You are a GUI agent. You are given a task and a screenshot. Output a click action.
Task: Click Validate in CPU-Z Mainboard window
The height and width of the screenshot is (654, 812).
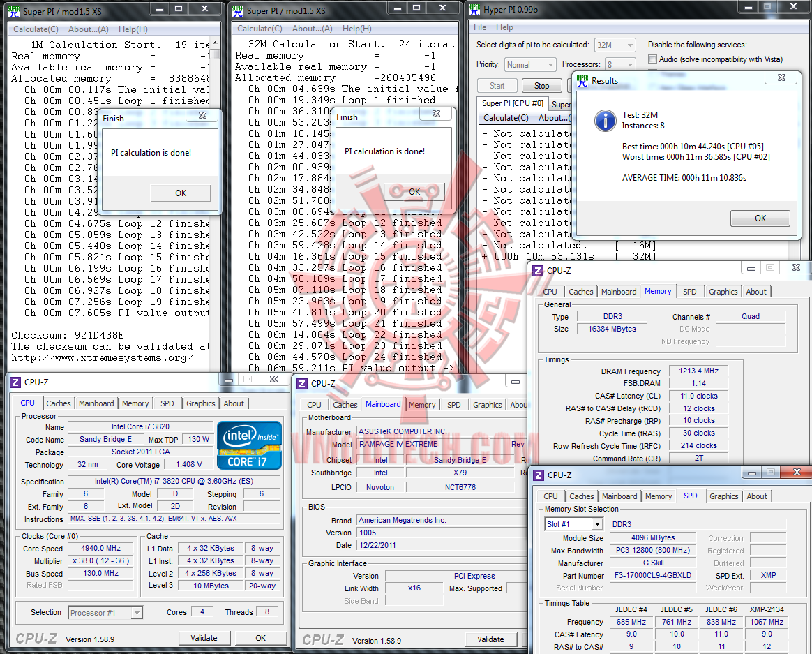[490, 639]
